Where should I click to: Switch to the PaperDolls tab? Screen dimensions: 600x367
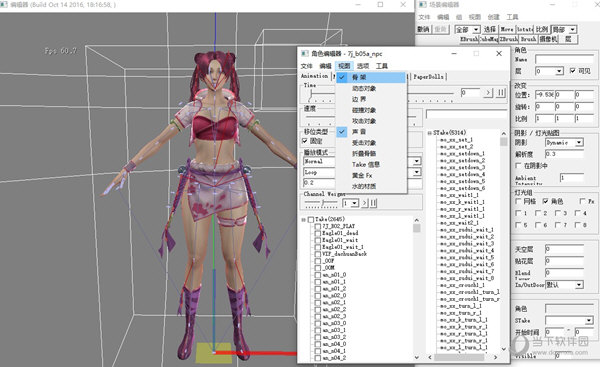click(428, 77)
